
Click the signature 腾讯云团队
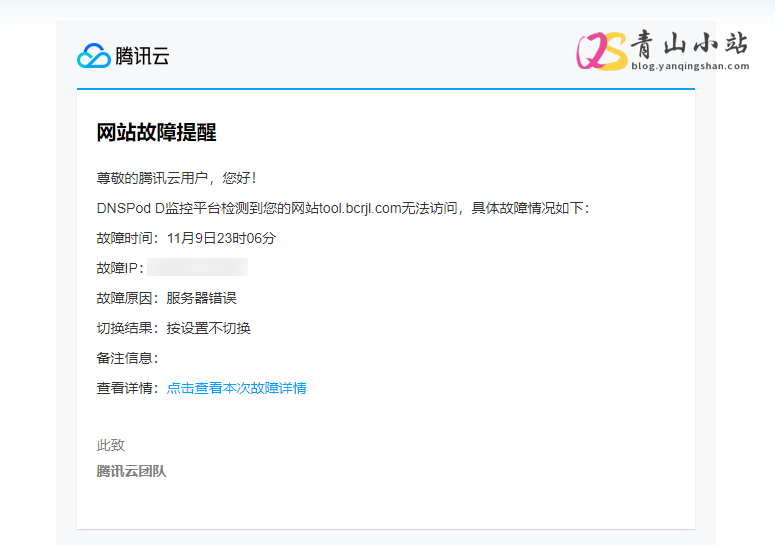coord(131,471)
